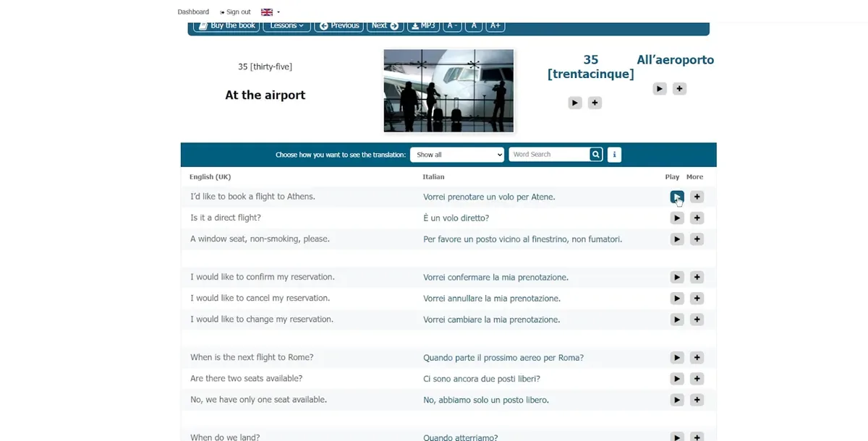The height and width of the screenshot is (441, 868).
Task: Go to the Next lesson
Action: point(384,26)
